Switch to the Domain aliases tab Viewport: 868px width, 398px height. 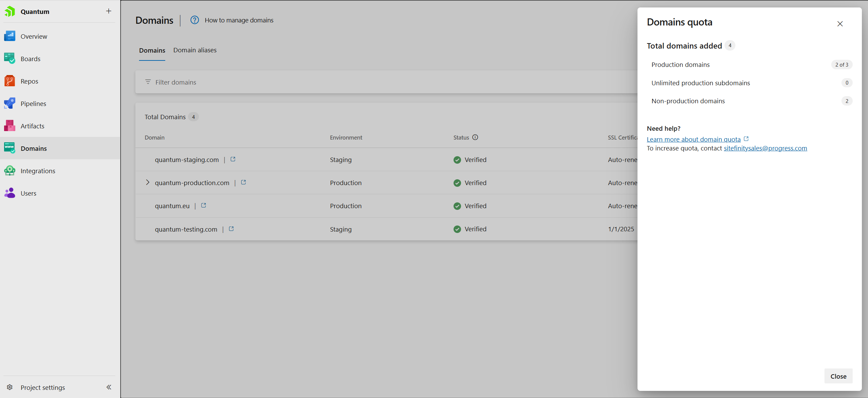[195, 50]
